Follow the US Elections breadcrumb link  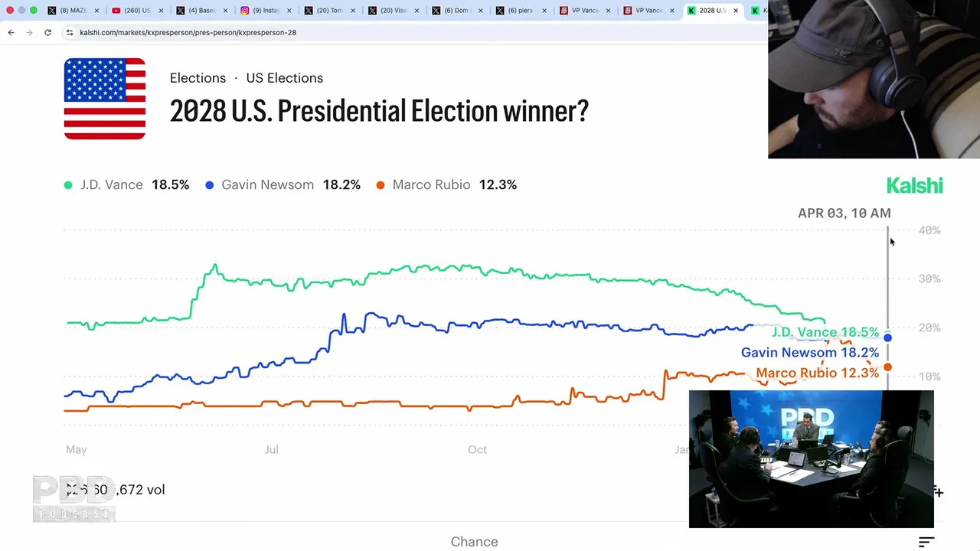(x=284, y=78)
